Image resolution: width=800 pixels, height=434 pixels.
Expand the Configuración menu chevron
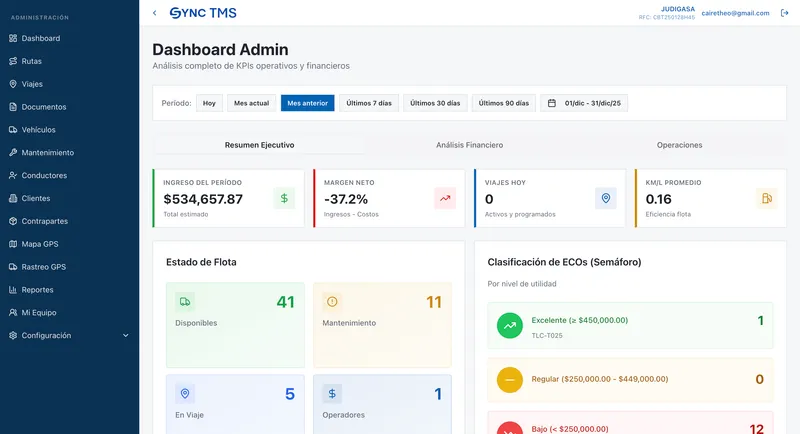[x=126, y=336]
